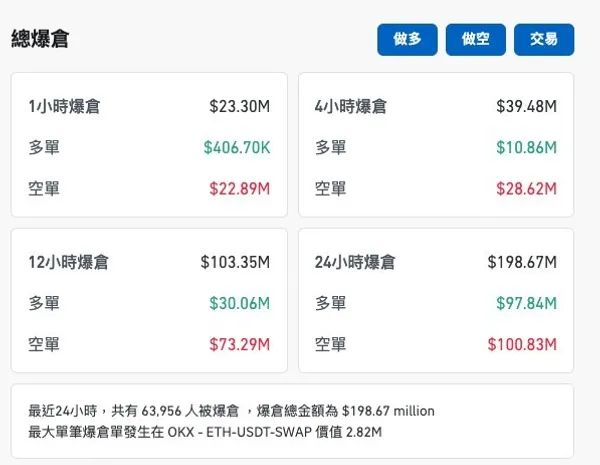The image size is (600, 465).
Task: Click the $198.67M 24-hour total
Action: click(x=521, y=262)
